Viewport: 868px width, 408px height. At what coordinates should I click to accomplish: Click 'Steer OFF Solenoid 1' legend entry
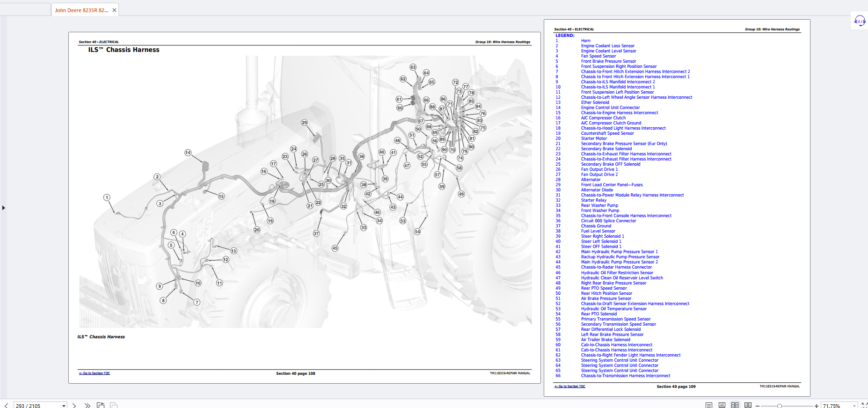(601, 247)
